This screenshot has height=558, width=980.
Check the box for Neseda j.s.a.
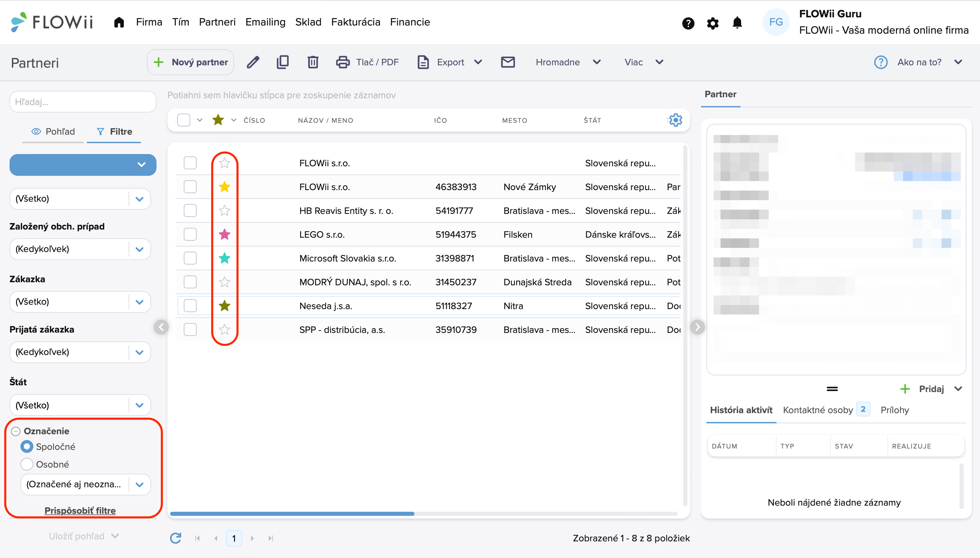tap(190, 306)
